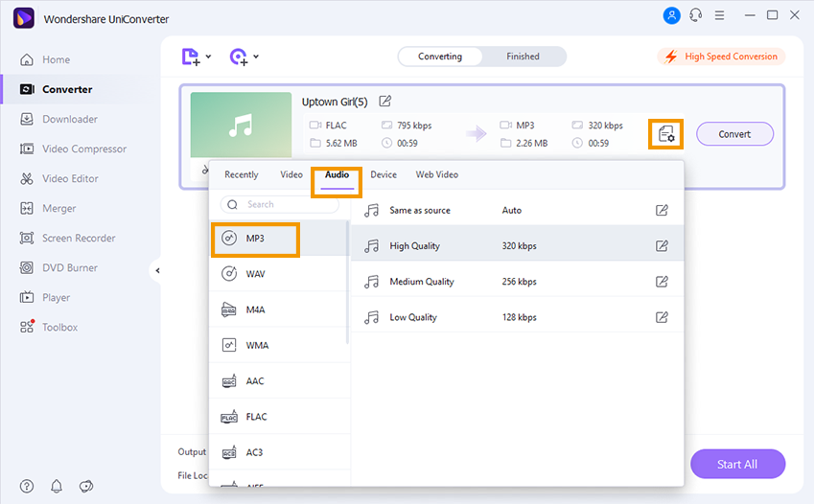Collapse the left sidebar with arrow handle

coord(157,271)
